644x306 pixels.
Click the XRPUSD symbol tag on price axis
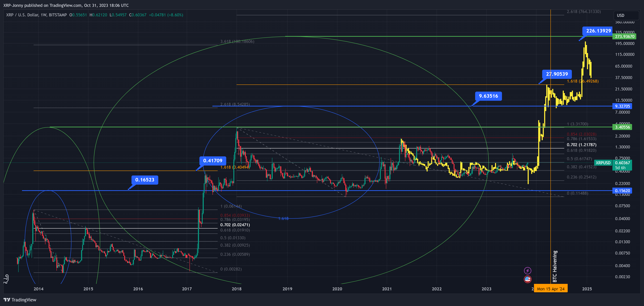tap(603, 163)
